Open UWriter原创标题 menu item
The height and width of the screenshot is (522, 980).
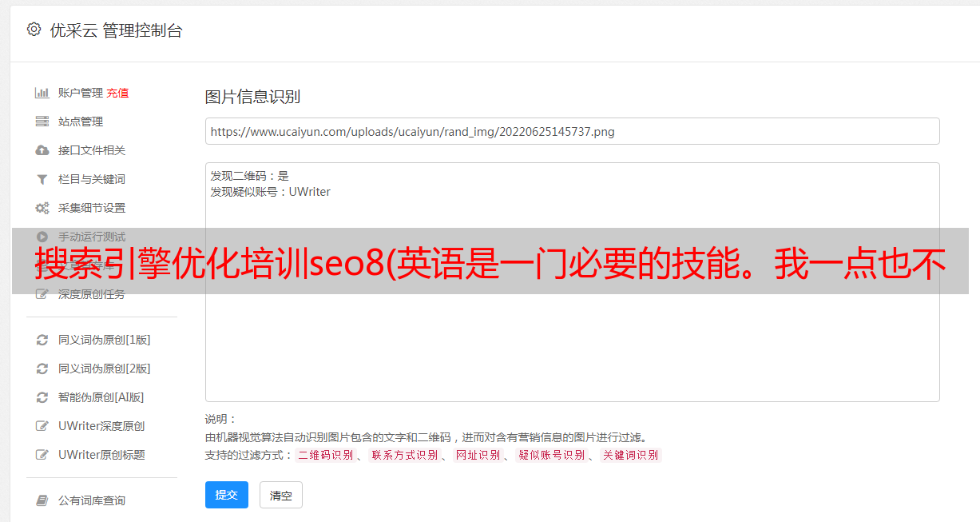(x=101, y=455)
